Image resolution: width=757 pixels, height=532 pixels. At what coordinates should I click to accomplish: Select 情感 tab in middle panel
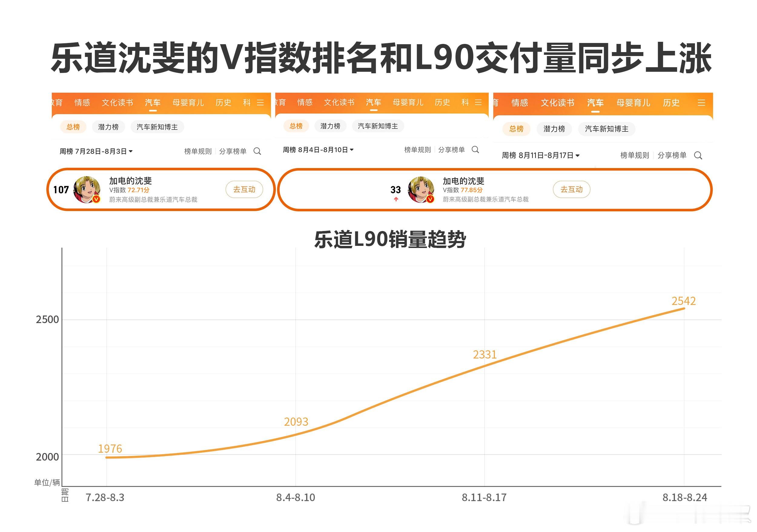pyautogui.click(x=305, y=102)
